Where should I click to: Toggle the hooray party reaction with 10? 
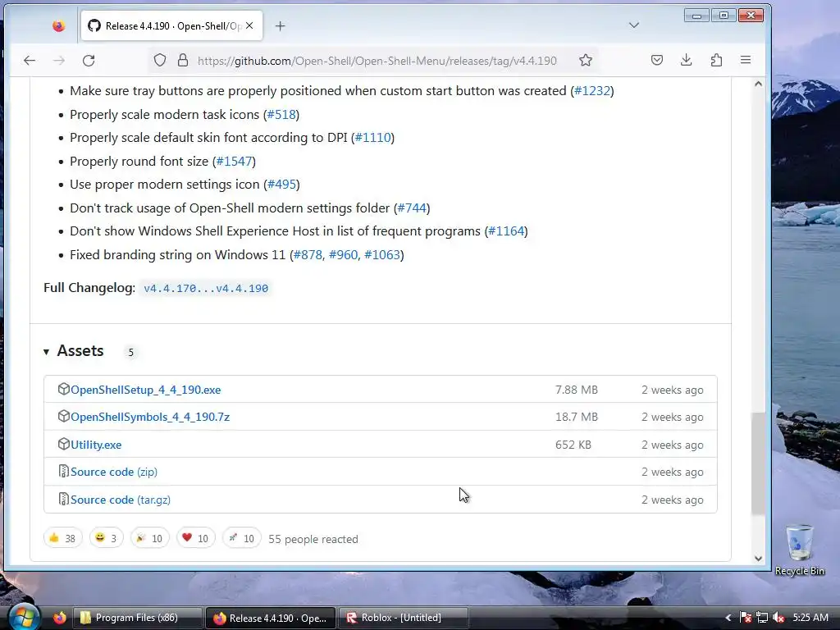(149, 538)
